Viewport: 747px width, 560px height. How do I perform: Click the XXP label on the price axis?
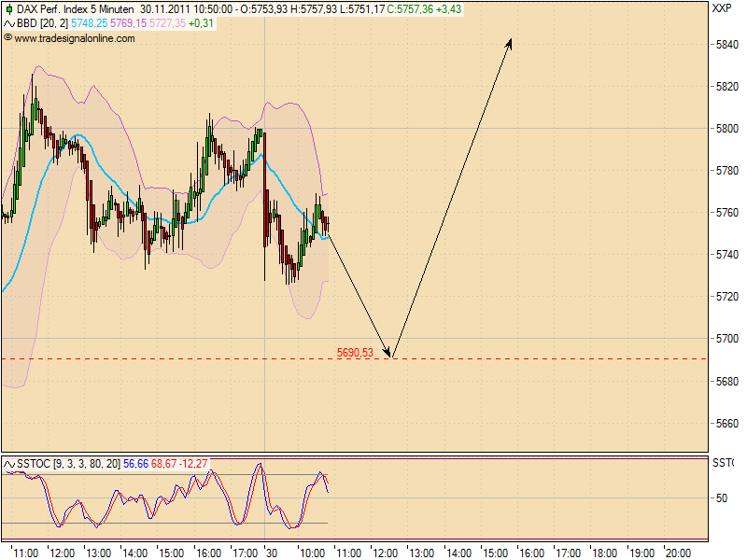(x=722, y=8)
